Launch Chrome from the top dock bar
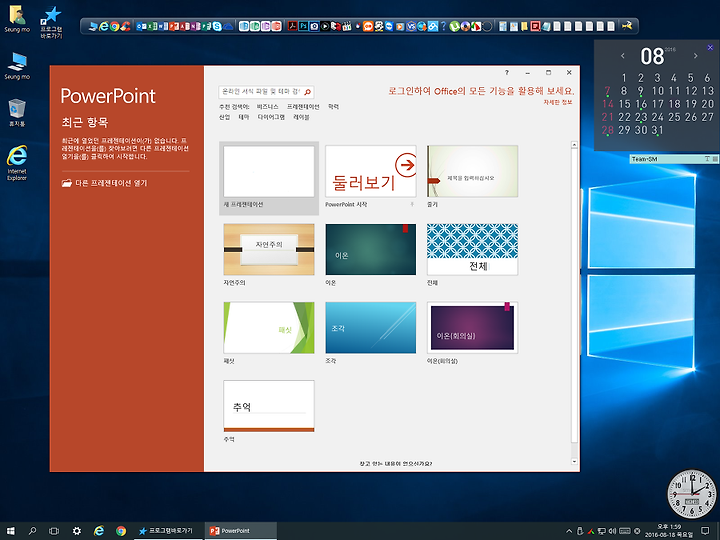The image size is (720, 540). [x=114, y=27]
